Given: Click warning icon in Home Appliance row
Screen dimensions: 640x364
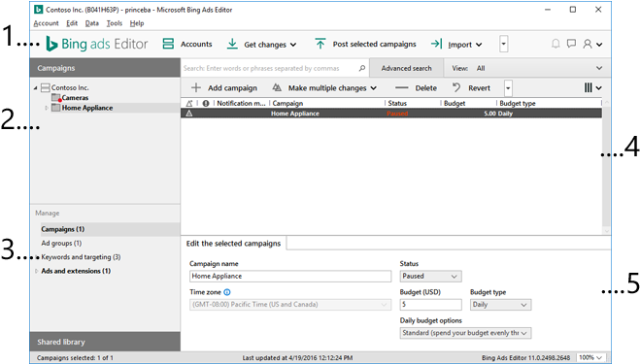Looking at the screenshot, I should [189, 114].
